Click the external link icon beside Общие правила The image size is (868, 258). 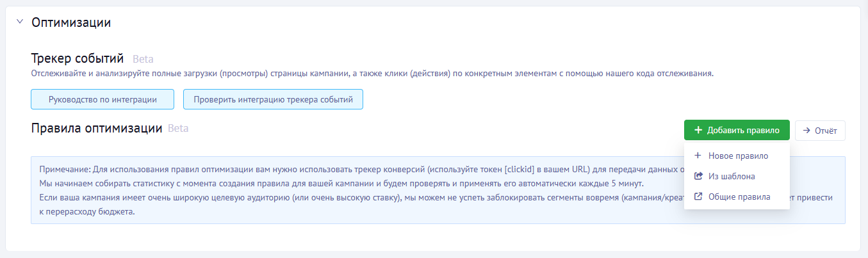click(697, 197)
